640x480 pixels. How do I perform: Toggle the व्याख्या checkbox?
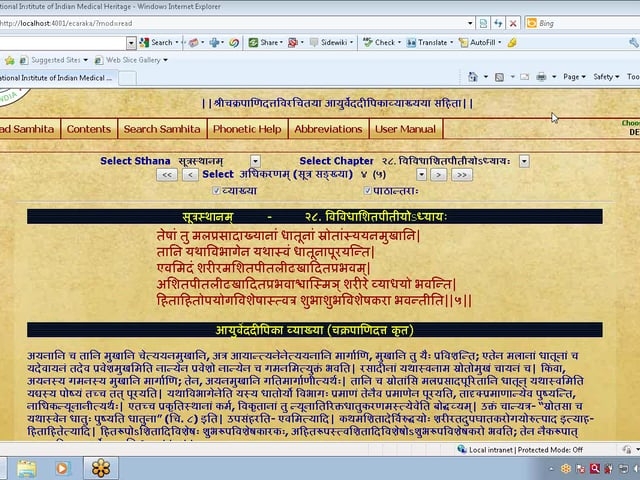216,190
